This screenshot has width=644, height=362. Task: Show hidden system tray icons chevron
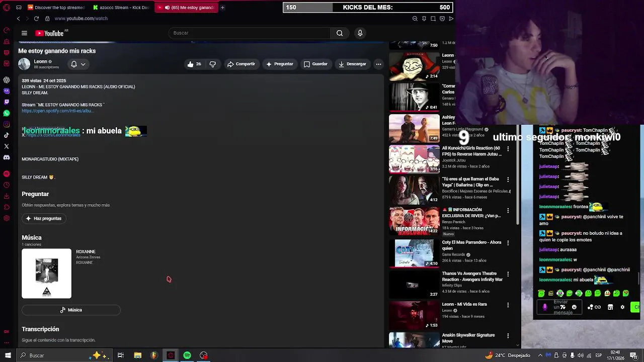(x=540, y=355)
